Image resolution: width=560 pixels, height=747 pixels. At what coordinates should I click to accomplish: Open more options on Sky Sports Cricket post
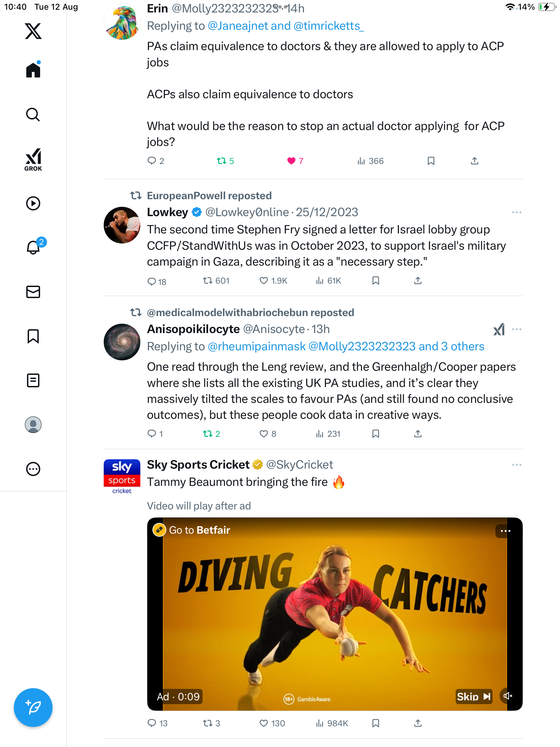(x=517, y=465)
